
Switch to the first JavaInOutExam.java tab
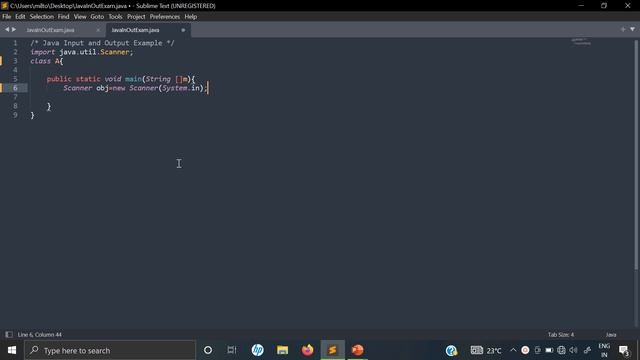coord(51,30)
